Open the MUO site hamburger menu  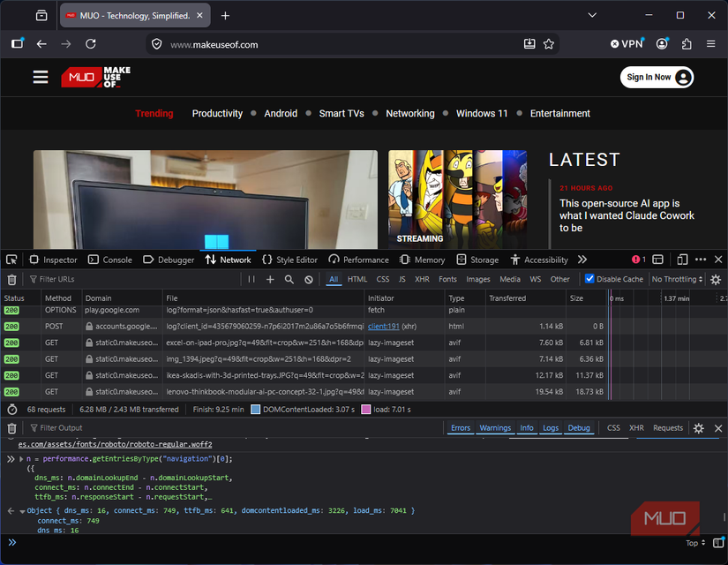click(x=41, y=77)
